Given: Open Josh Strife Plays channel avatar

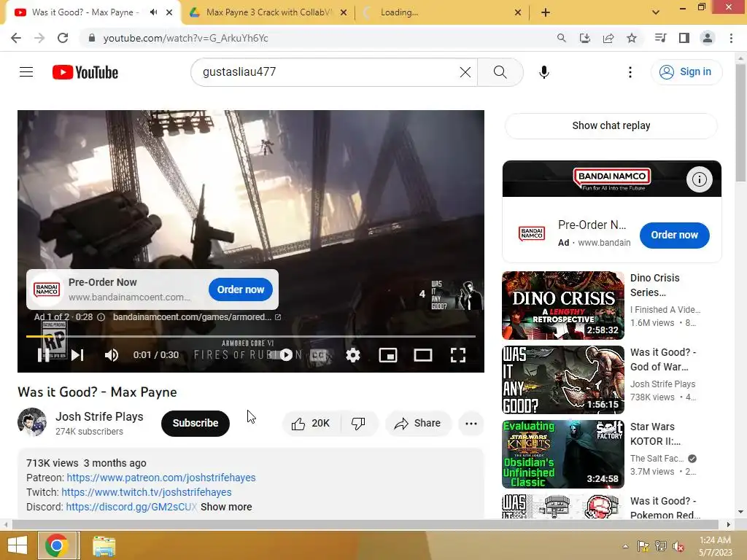Looking at the screenshot, I should [x=32, y=422].
